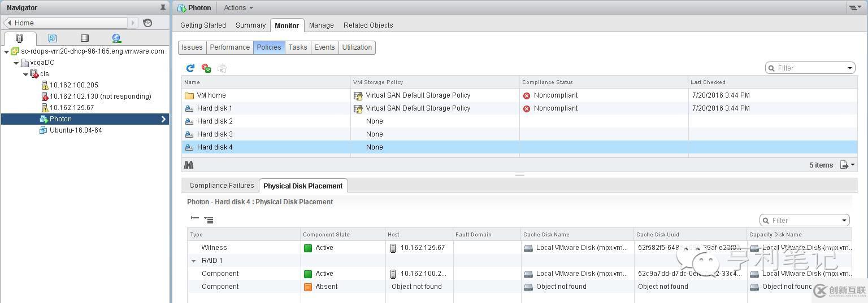The height and width of the screenshot is (303, 868).
Task: Click the Performance sub-tab button
Action: (229, 47)
